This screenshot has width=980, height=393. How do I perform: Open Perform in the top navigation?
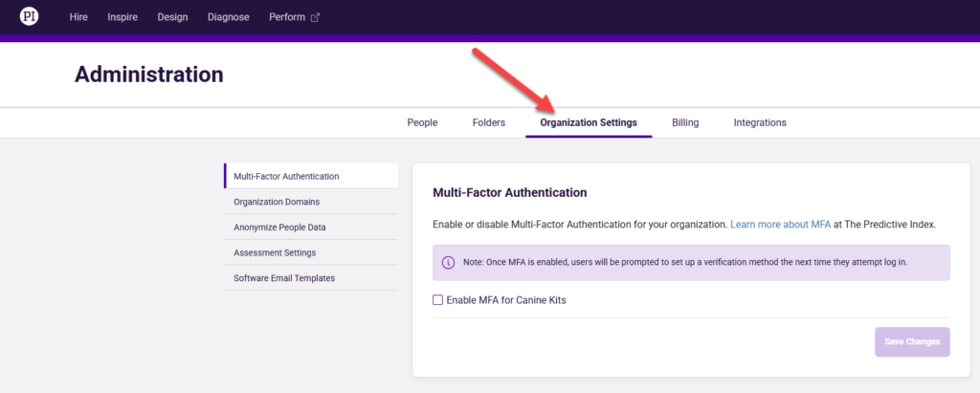(286, 17)
